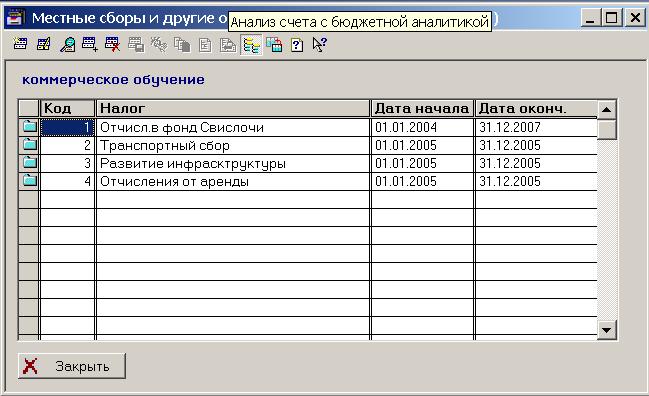The image size is (649, 396).
Task: Click end date of Отчисления от аренды
Action: 536,182
